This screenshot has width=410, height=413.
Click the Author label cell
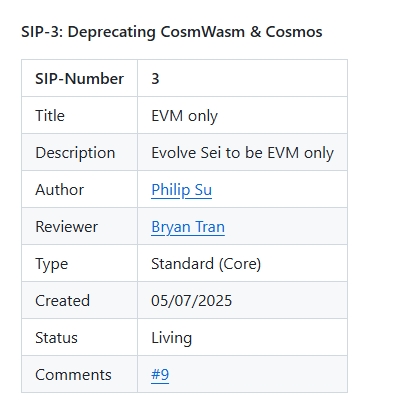80,189
